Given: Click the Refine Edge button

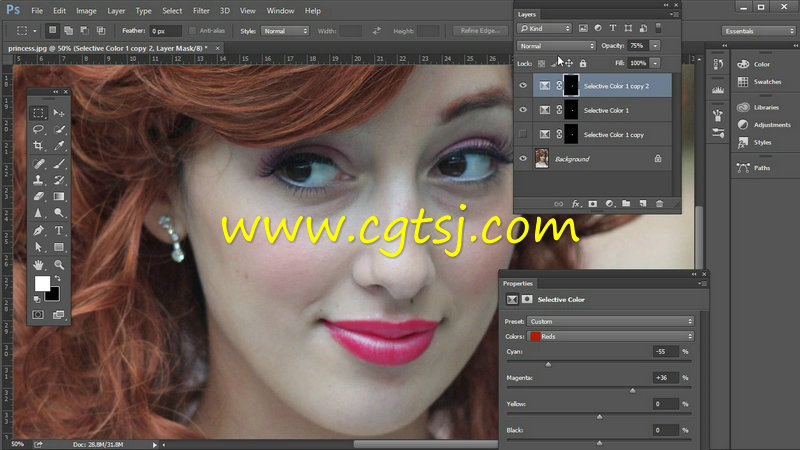Looking at the screenshot, I should point(480,31).
